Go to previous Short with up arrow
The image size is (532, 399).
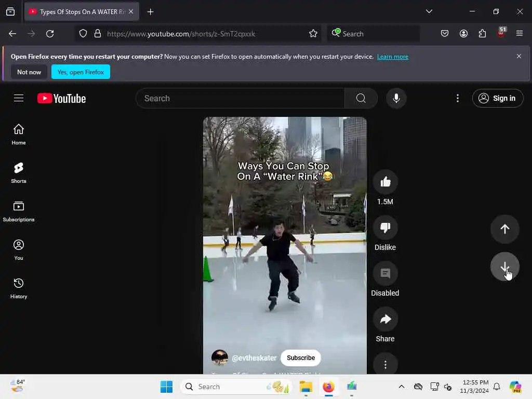click(x=504, y=229)
